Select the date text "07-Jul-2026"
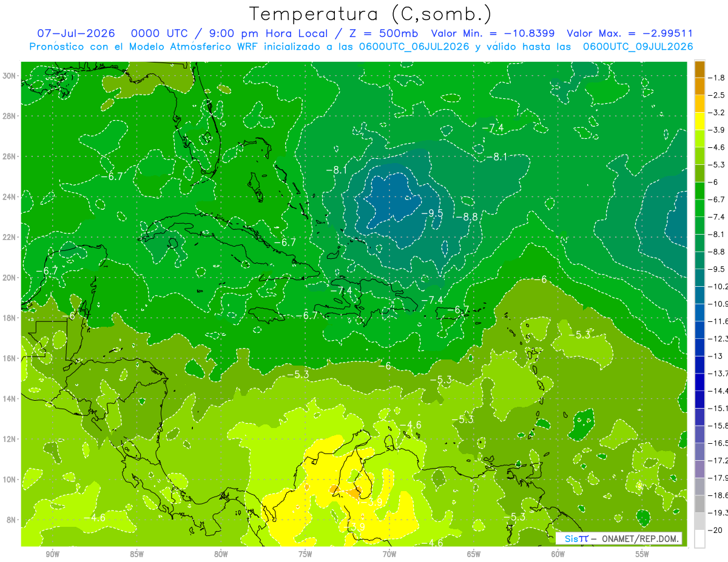 (76, 33)
